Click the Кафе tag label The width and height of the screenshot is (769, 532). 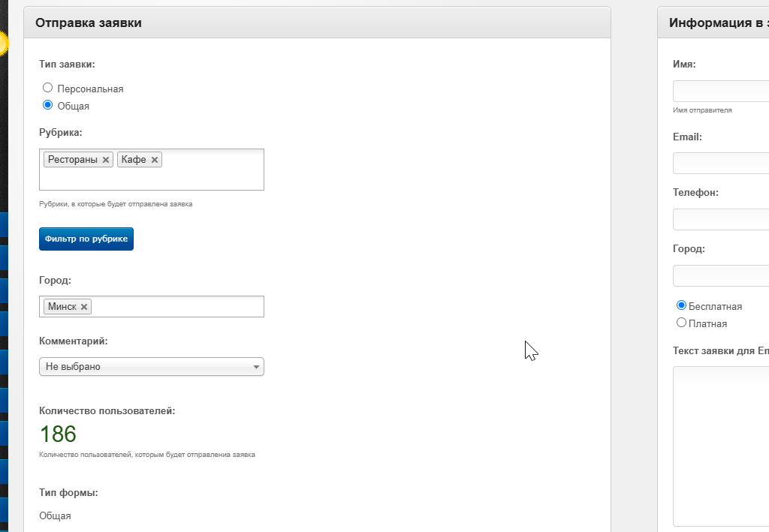(x=134, y=160)
